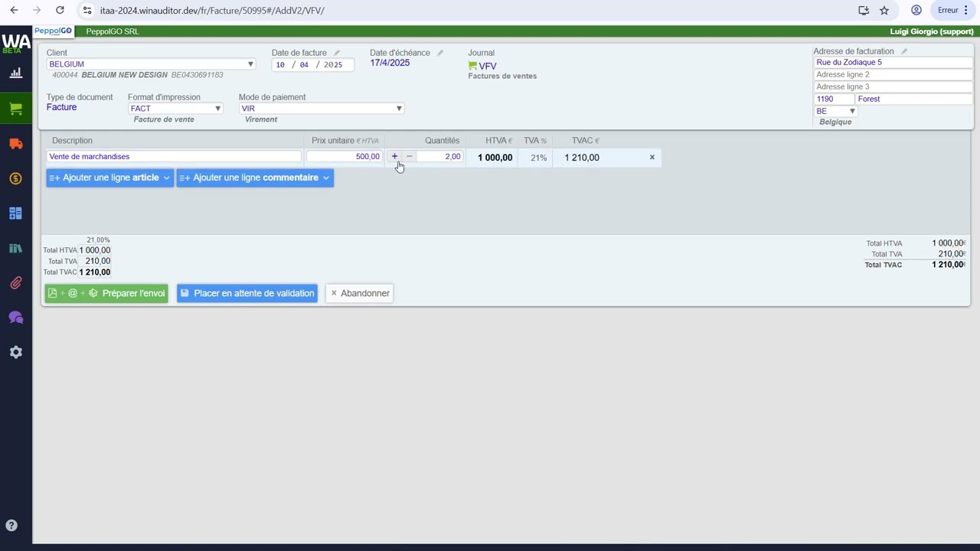View site information icon in address bar

(87, 10)
